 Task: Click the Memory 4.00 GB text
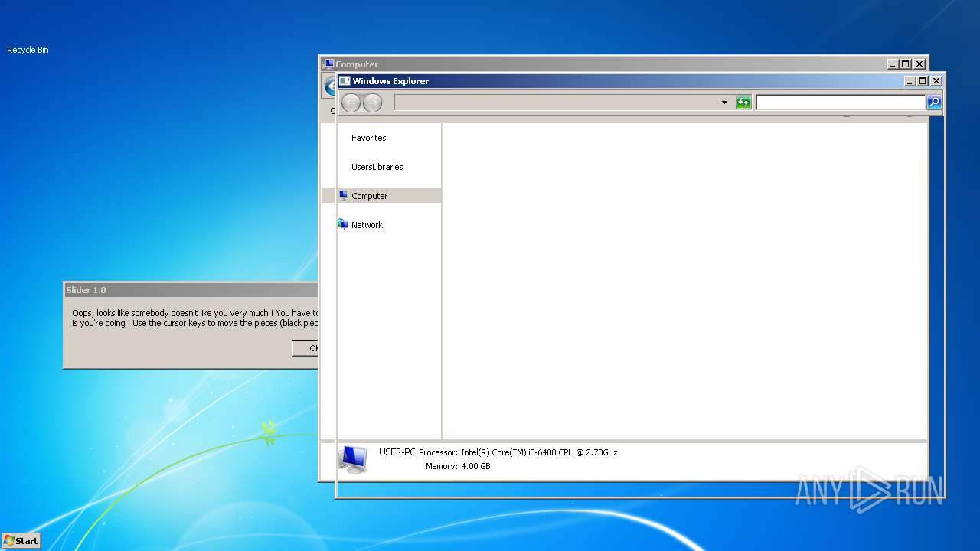click(458, 466)
